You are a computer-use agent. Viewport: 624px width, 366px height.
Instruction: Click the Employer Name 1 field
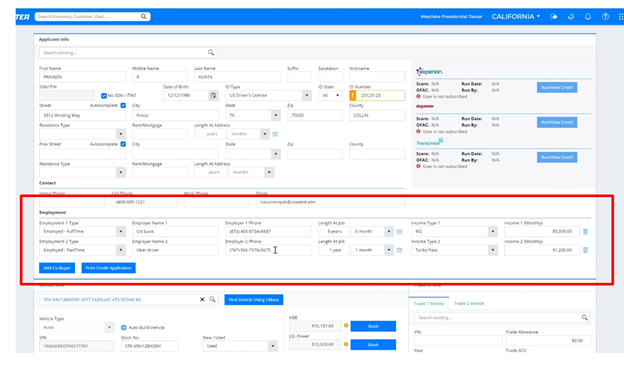click(x=175, y=232)
